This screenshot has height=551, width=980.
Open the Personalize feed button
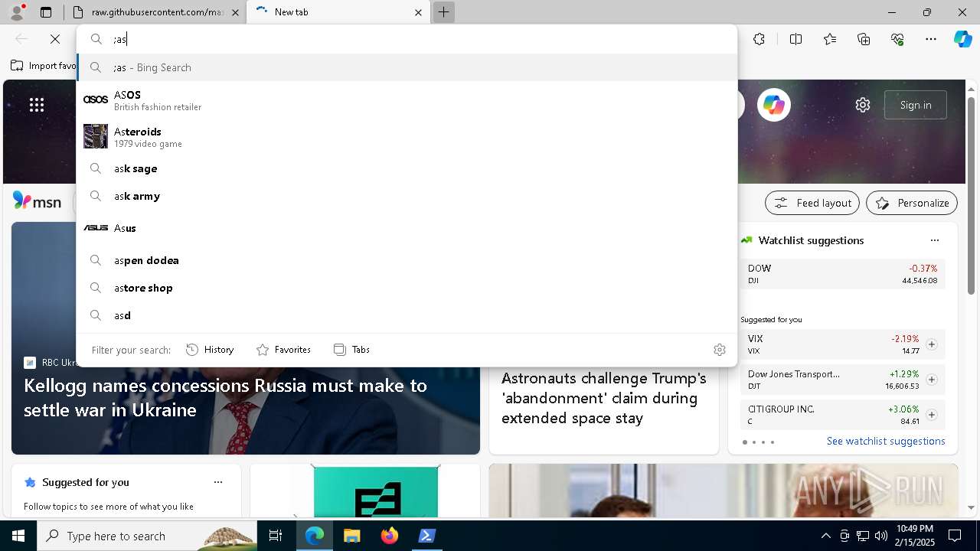coord(912,203)
